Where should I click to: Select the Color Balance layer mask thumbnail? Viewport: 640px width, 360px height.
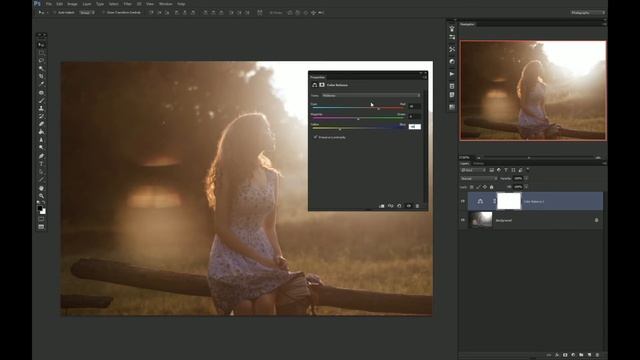coord(509,201)
